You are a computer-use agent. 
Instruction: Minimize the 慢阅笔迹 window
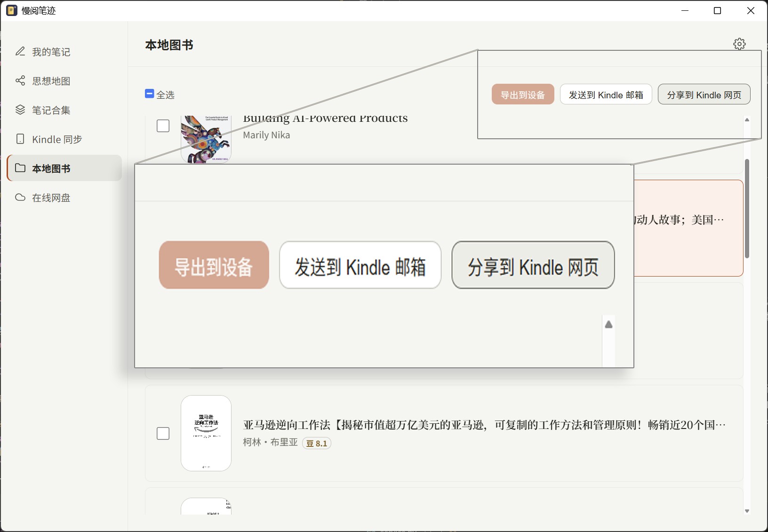685,10
